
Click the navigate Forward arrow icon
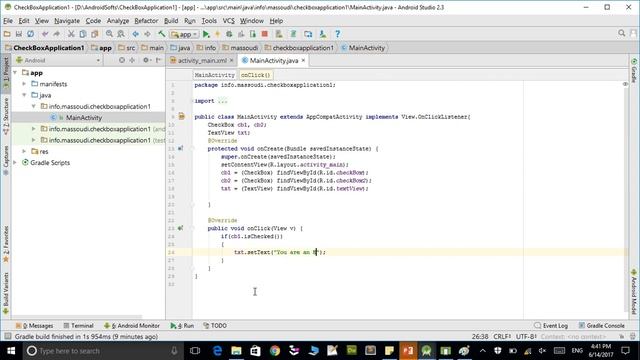(147, 34)
